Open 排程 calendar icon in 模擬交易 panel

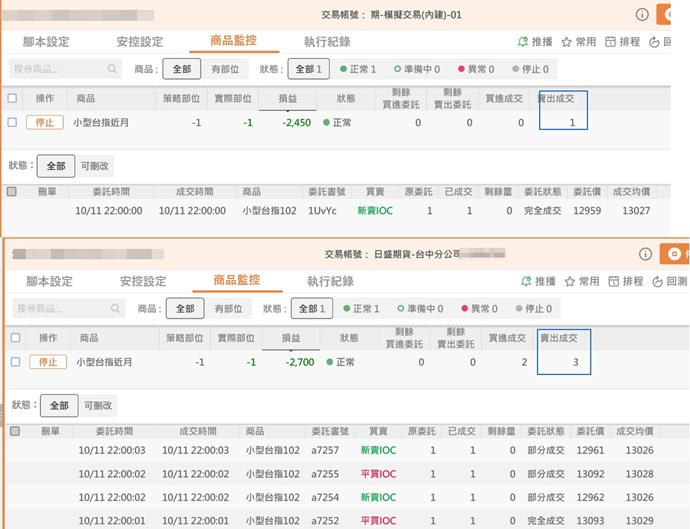(x=612, y=42)
